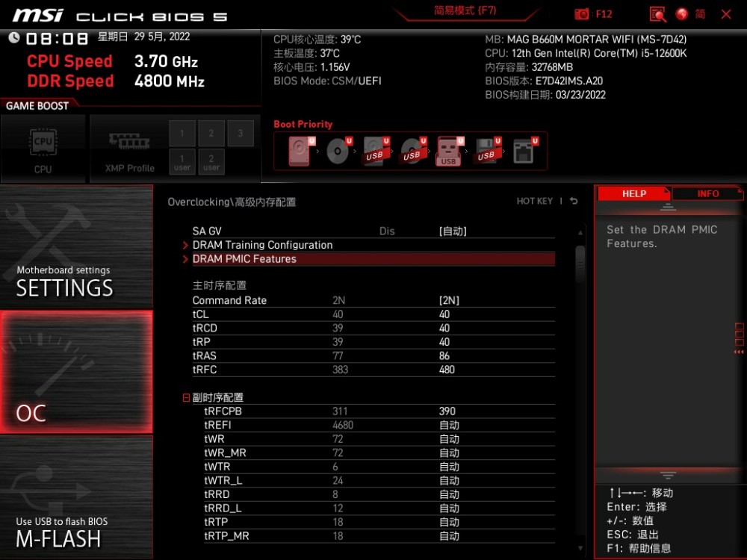Select the tRRD_L 自动 setting
Viewport: 747px width, 560px height.
449,508
